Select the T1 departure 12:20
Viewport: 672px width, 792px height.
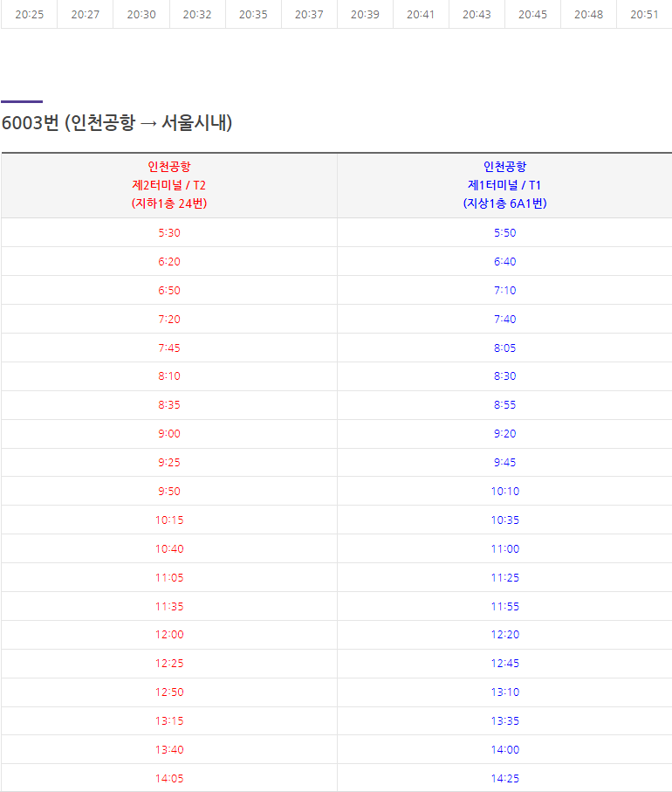click(x=505, y=635)
